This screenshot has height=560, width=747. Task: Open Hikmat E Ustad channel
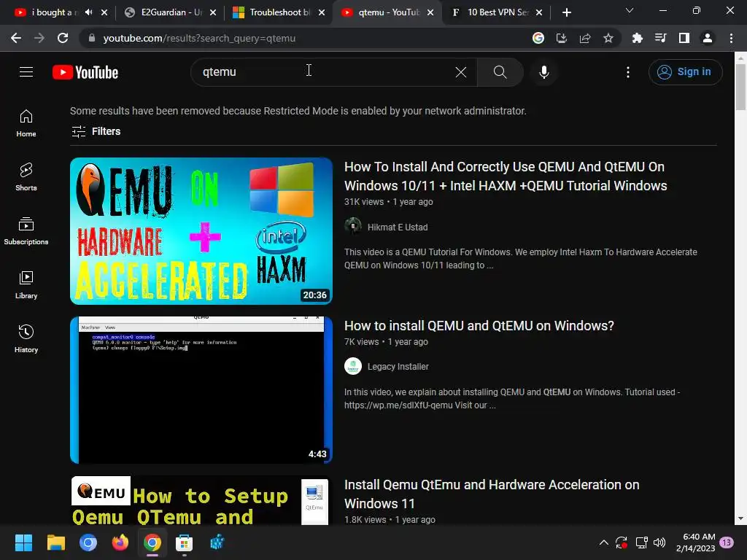point(398,227)
